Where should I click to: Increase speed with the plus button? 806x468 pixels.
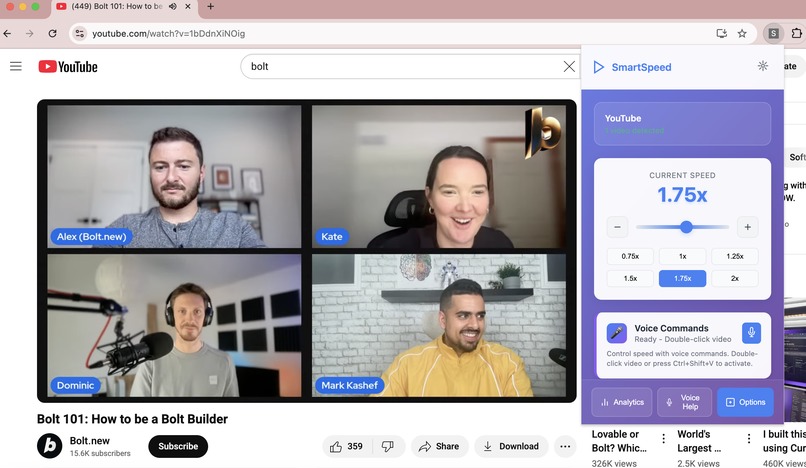pyautogui.click(x=747, y=227)
